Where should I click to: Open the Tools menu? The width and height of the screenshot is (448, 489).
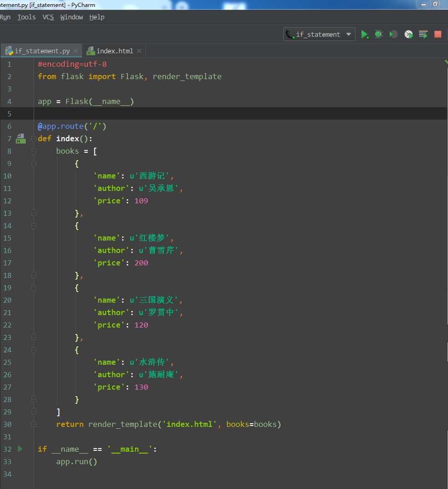coord(27,17)
